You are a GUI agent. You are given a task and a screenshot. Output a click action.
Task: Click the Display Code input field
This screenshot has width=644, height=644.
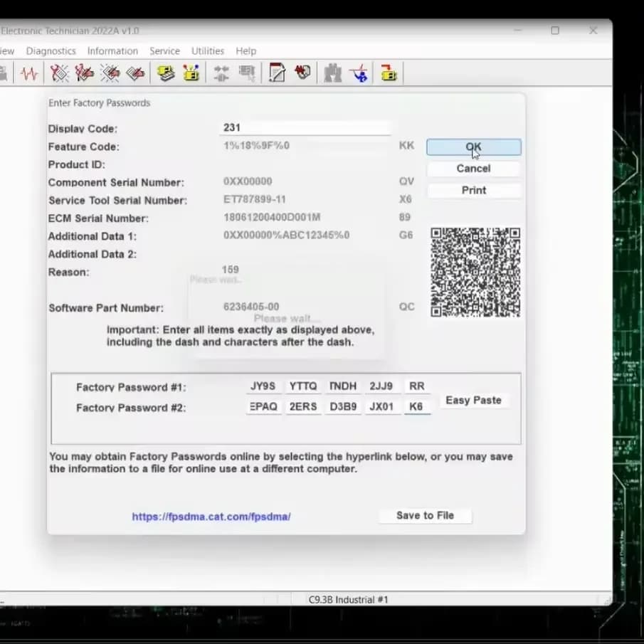(305, 127)
